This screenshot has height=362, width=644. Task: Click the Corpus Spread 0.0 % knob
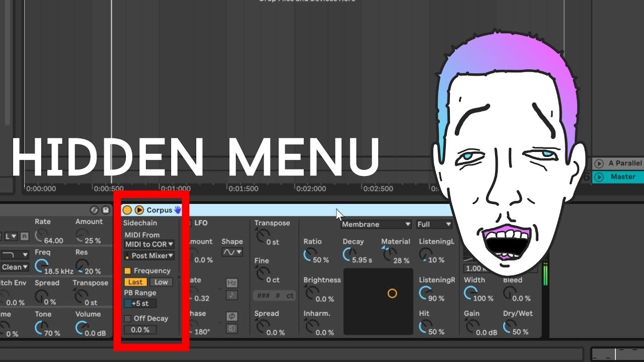pyautogui.click(x=262, y=326)
